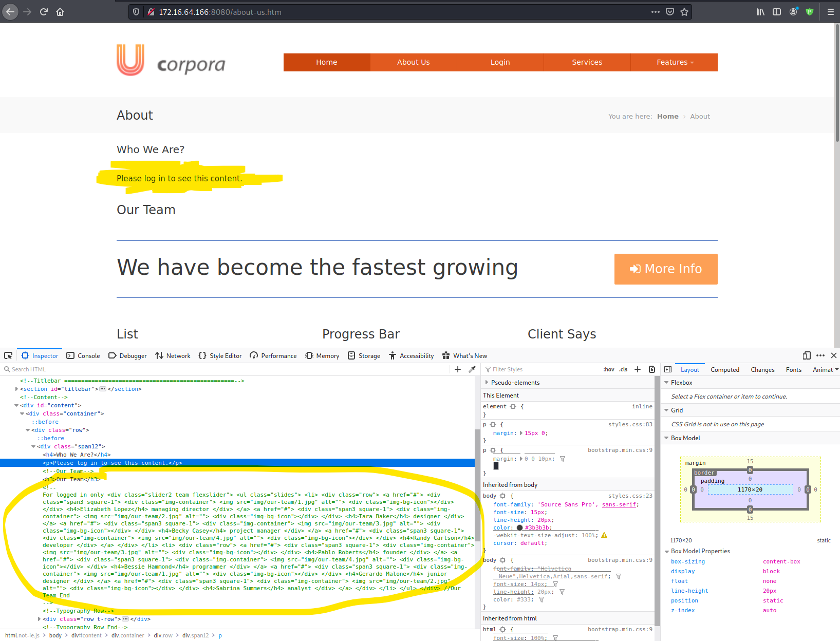
Task: Click the site security shield icon
Action: click(136, 12)
